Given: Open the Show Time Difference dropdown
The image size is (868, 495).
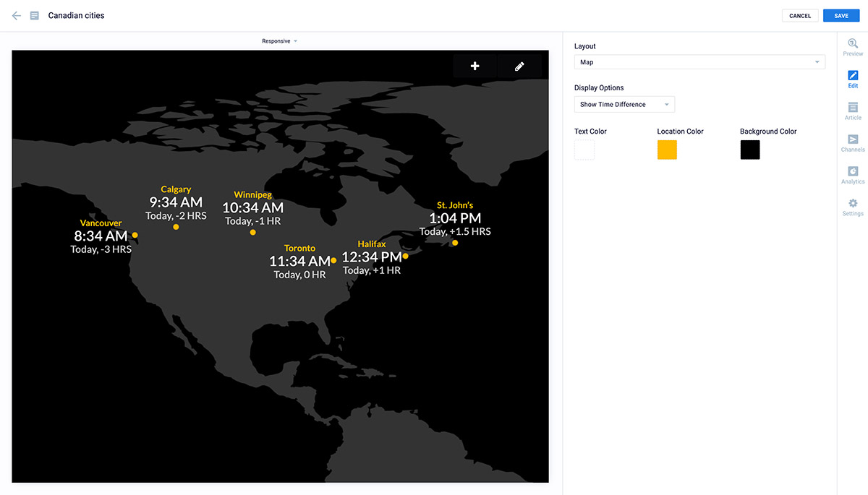Looking at the screenshot, I should pyautogui.click(x=624, y=105).
